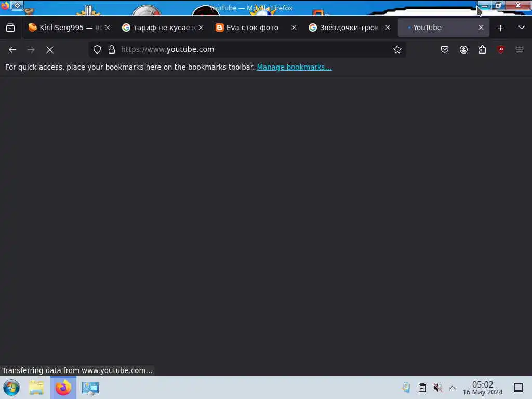Screen dimensions: 532x399
Task: Close the YouTube tab
Action: 481,28
